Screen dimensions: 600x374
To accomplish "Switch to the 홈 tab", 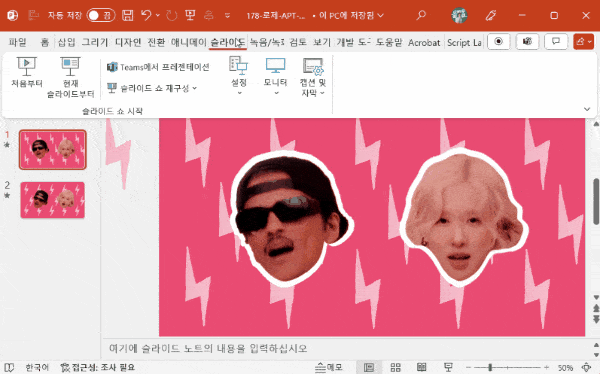I will tap(45, 42).
